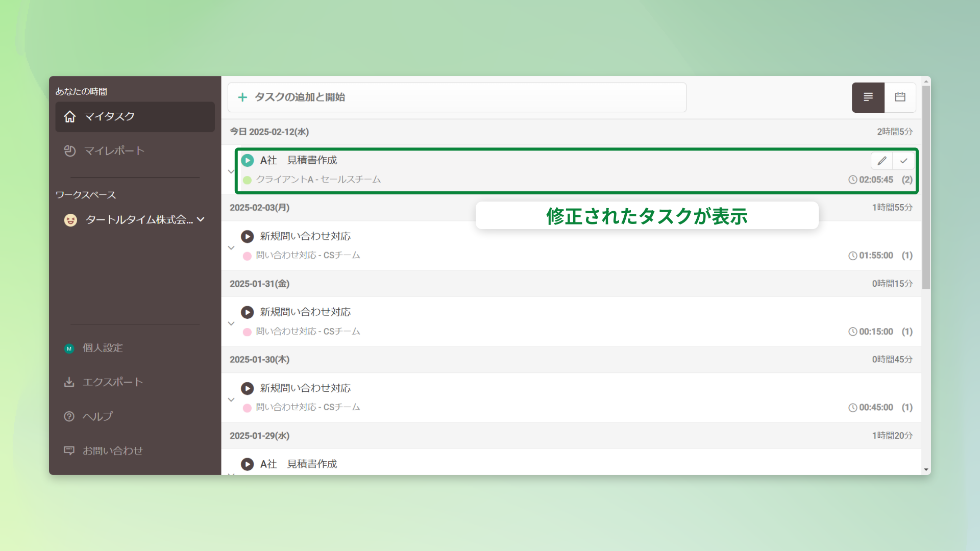Expand 新規問い合わせ対応 entries for 2025-01-31
The width and height of the screenshot is (980, 551).
click(231, 323)
